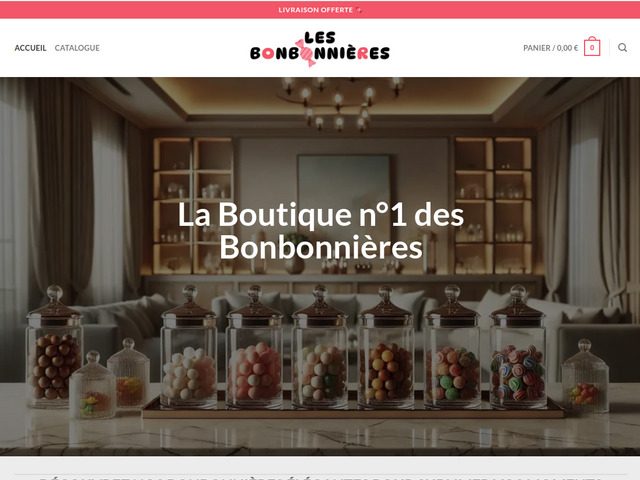Go to the Accueil menu item
Viewport: 640px width, 480px height.
(31, 48)
